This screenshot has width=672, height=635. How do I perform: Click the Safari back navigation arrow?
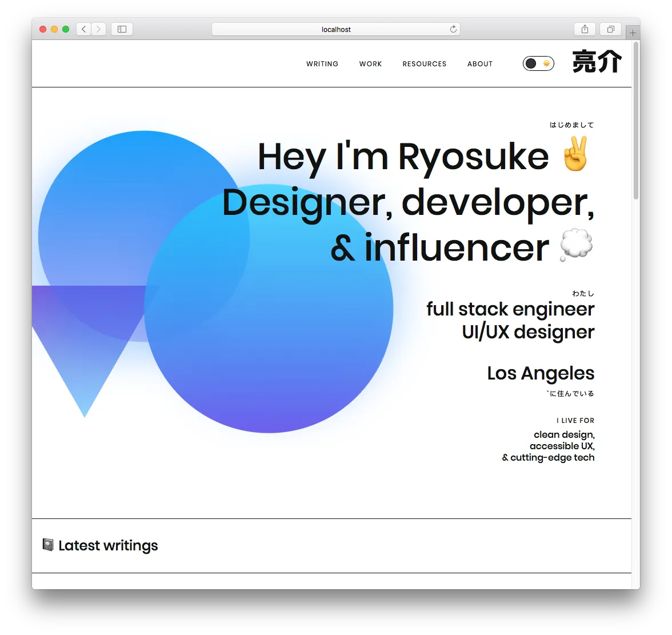[83, 29]
